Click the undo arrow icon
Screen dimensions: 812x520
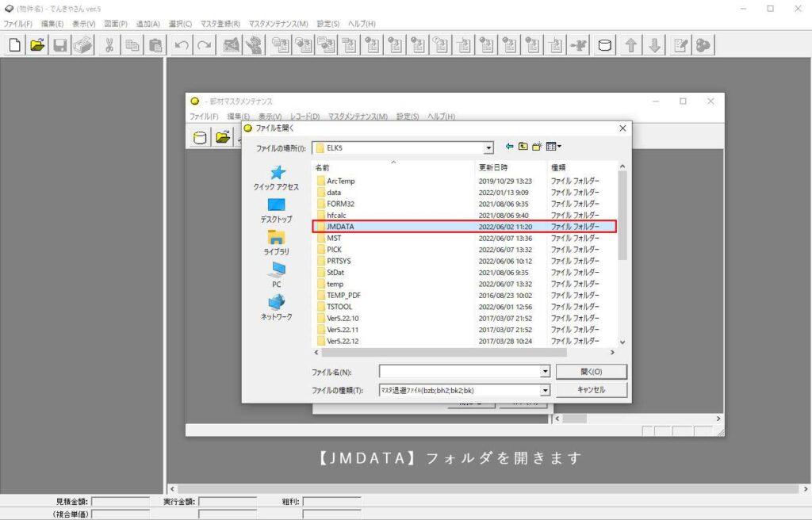pos(181,45)
